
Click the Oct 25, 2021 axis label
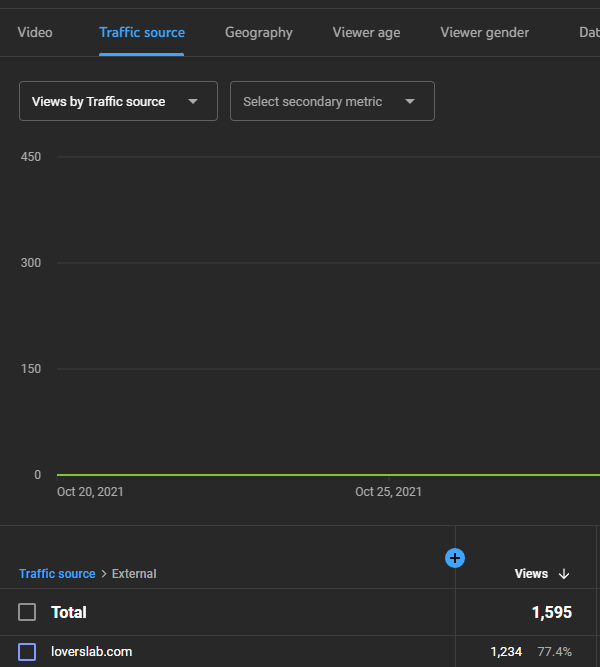tap(389, 492)
